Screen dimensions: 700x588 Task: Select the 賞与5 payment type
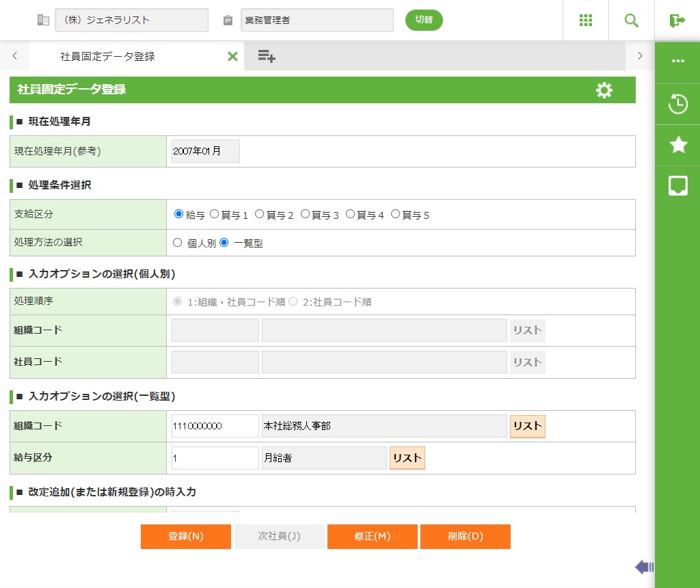coord(396,214)
